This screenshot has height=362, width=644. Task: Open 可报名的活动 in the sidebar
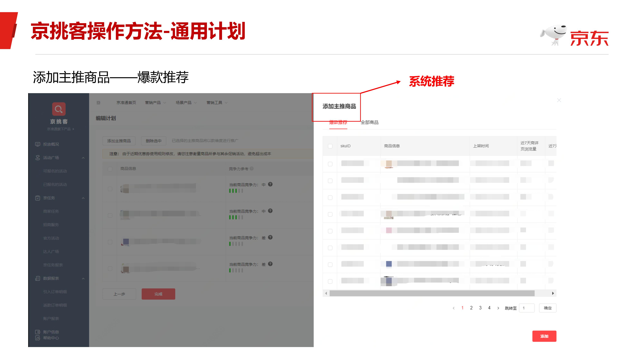tap(55, 171)
